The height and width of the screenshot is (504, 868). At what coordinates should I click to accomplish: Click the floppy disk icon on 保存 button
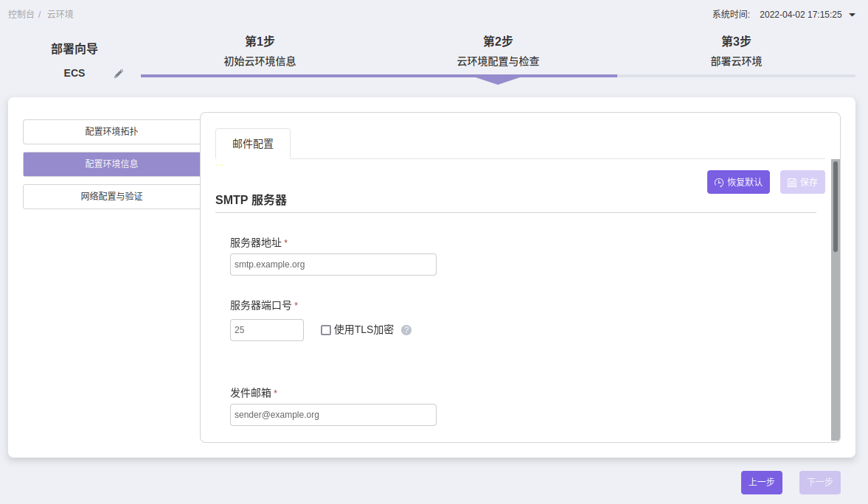(x=792, y=183)
